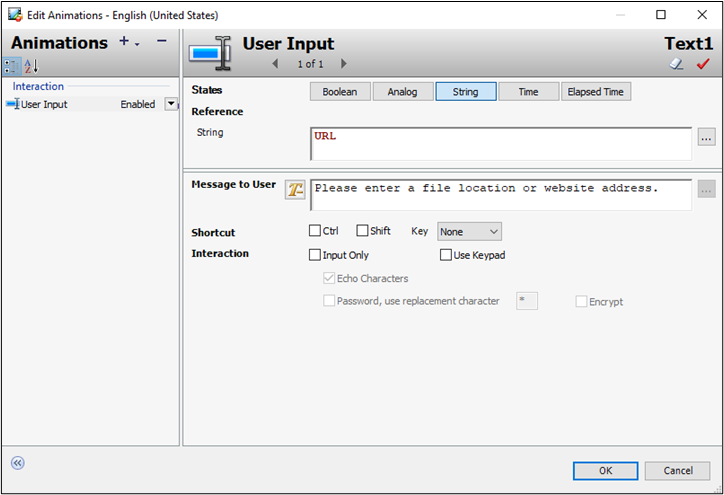Sort animations alphabetically A-Z

[x=31, y=66]
